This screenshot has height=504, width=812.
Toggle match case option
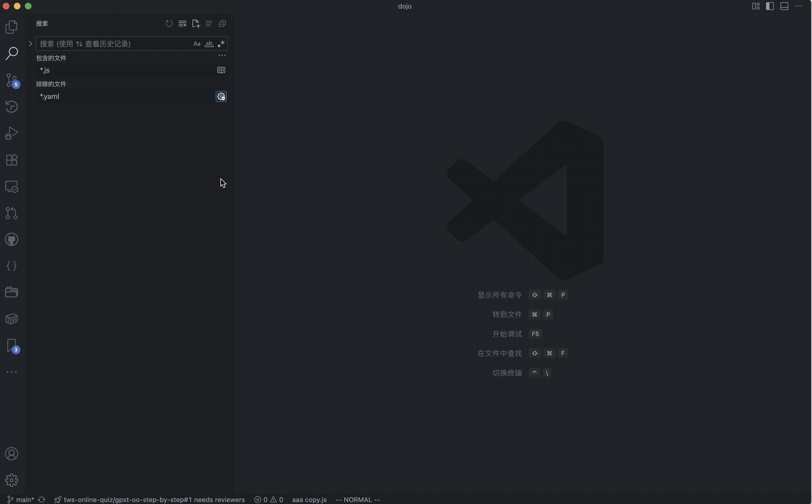pyautogui.click(x=197, y=44)
